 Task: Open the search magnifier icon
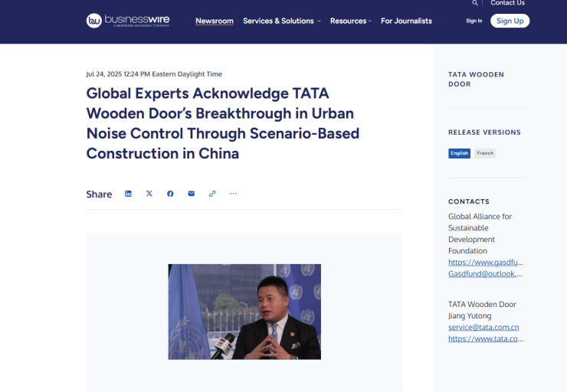475,3
